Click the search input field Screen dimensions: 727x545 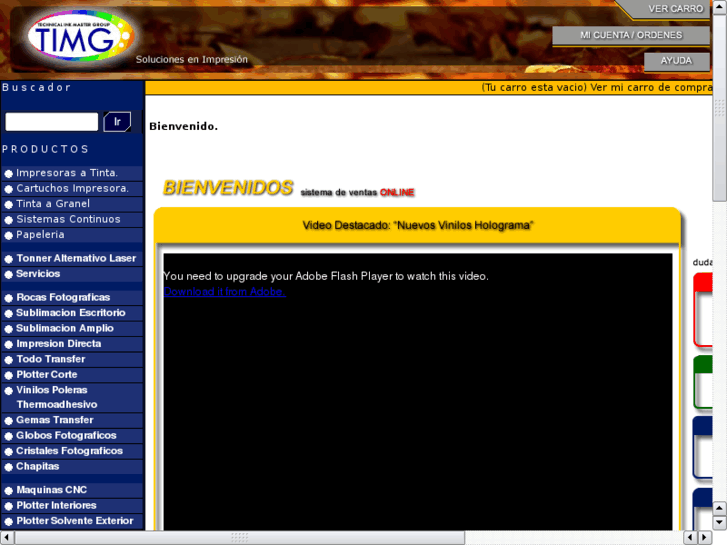51,122
